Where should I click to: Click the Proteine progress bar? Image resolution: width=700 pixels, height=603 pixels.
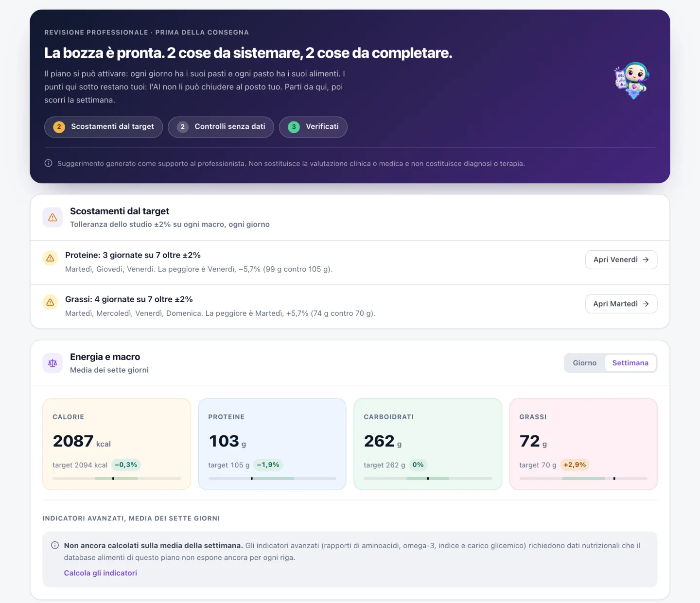(x=272, y=479)
